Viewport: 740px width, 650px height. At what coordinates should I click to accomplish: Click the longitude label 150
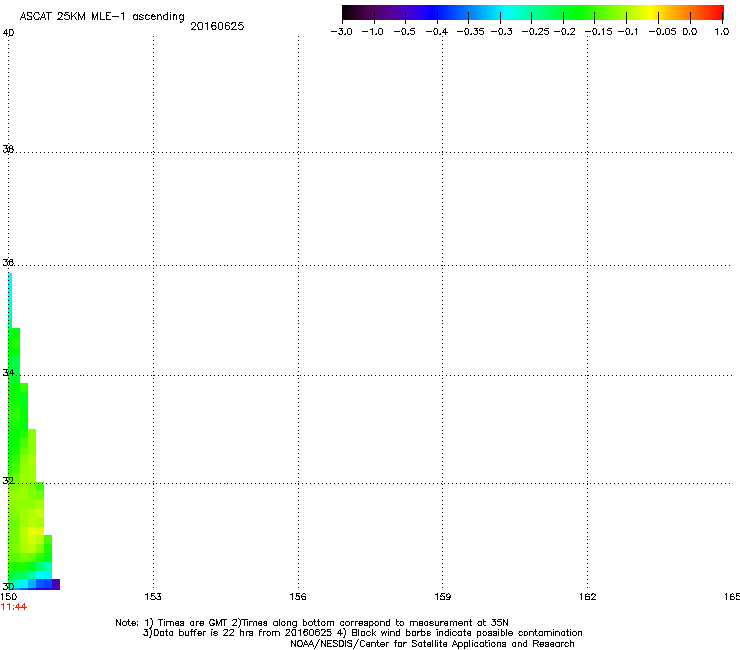pos(9,597)
